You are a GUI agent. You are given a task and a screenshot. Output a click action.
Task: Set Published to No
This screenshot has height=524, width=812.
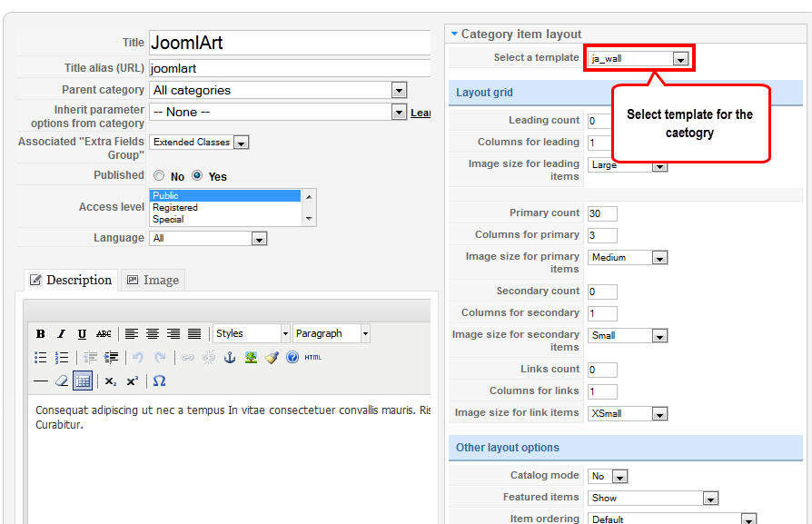click(x=159, y=176)
